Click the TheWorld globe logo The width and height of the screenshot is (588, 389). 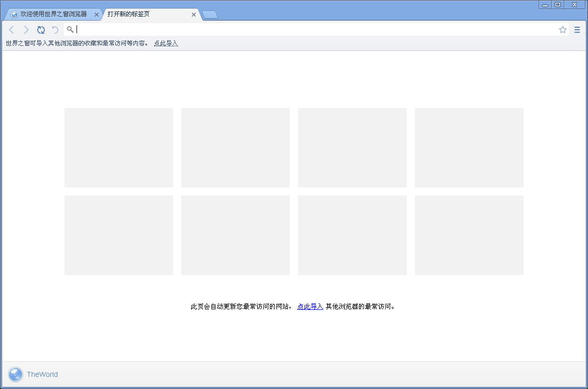pos(16,374)
